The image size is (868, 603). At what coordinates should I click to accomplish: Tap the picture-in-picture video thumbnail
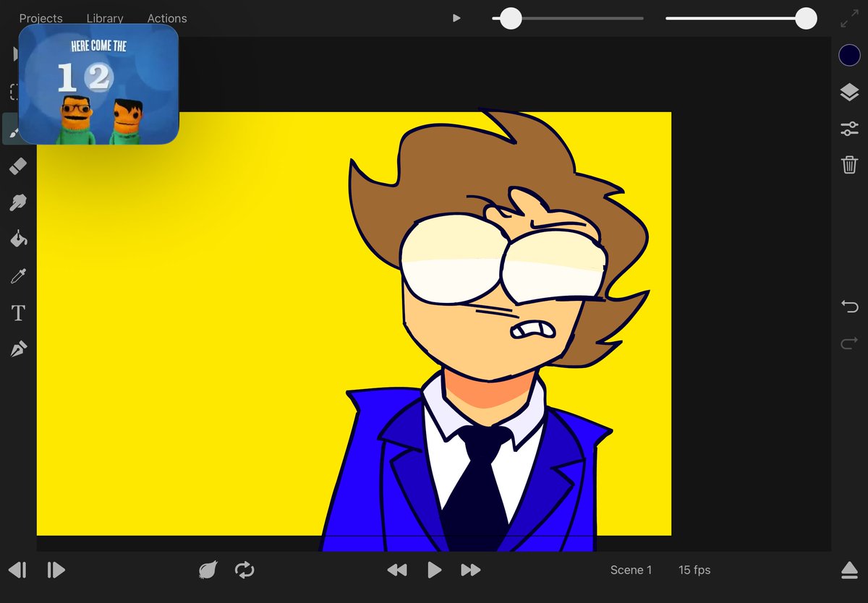coord(98,84)
